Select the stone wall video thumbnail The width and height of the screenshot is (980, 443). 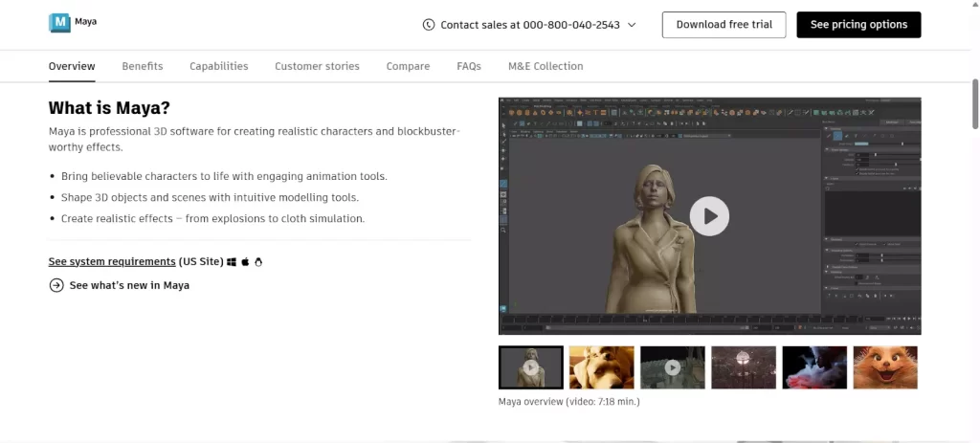(x=673, y=367)
